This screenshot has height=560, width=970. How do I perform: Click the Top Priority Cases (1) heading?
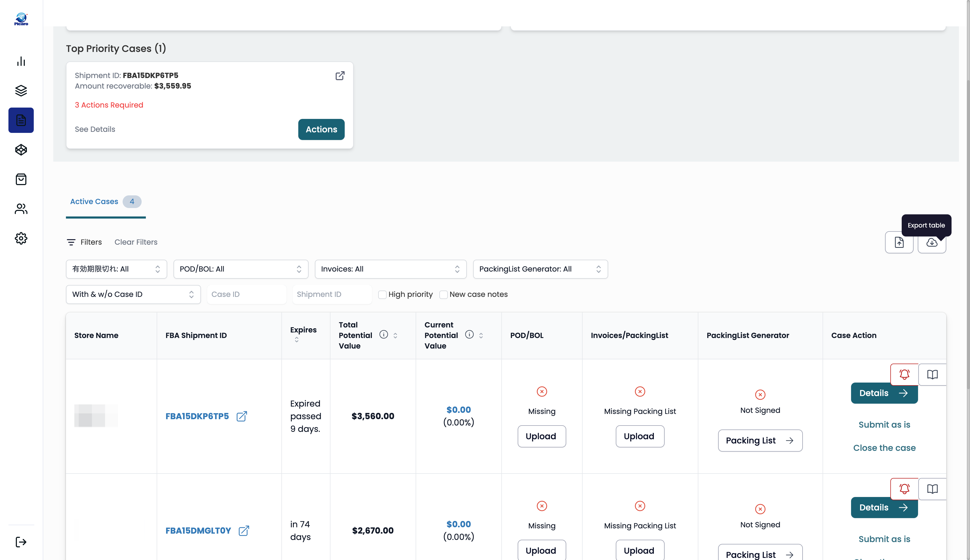pyautogui.click(x=116, y=49)
